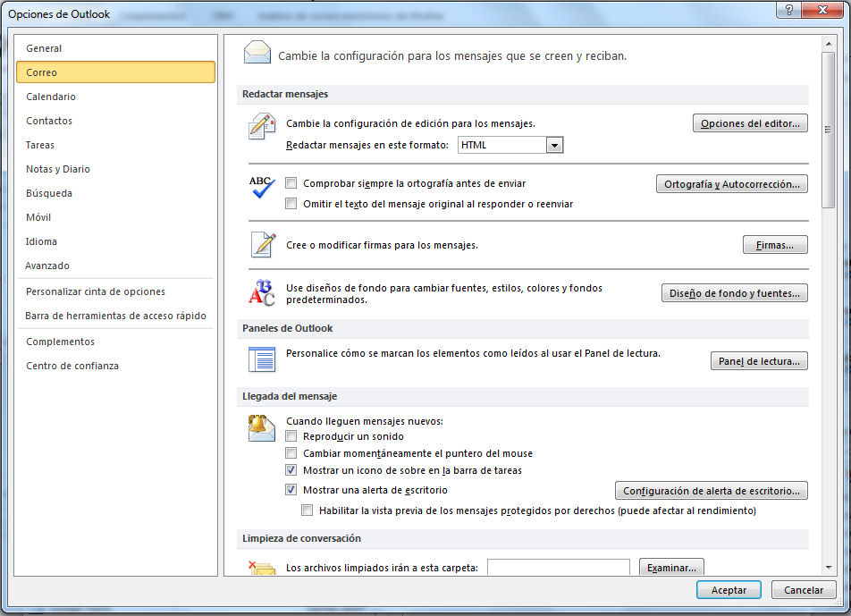The height and width of the screenshot is (616, 851).
Task: Switch to the Complementos category
Action: tap(115, 342)
